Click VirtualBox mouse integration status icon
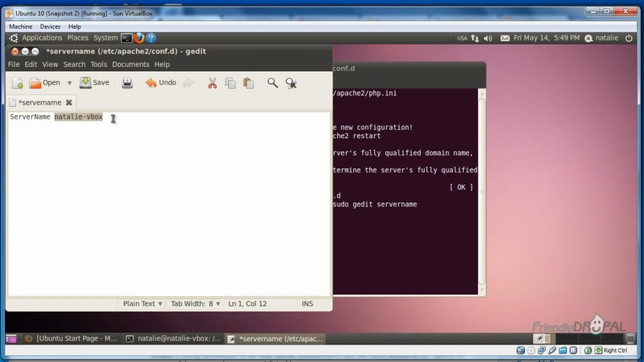This screenshot has width=644, height=362. 588,350
